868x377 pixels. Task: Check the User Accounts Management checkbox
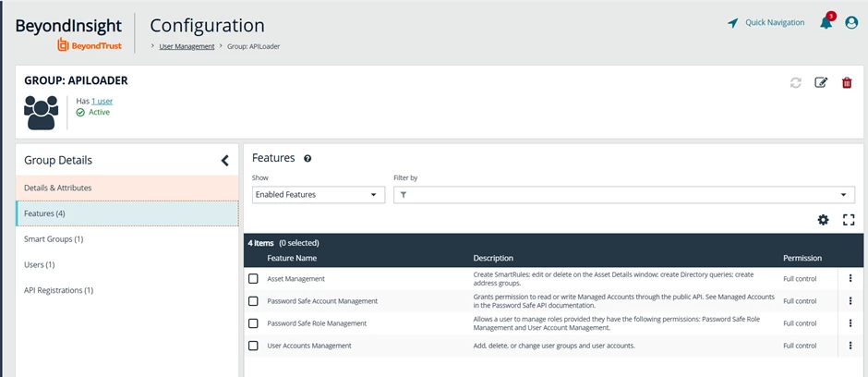253,346
